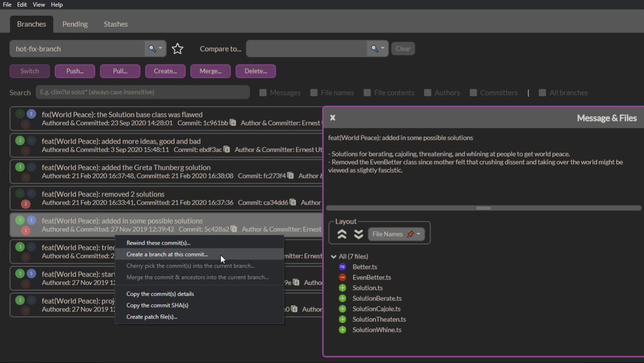
Task: Enable the Messages search checkbox
Action: [x=263, y=93]
